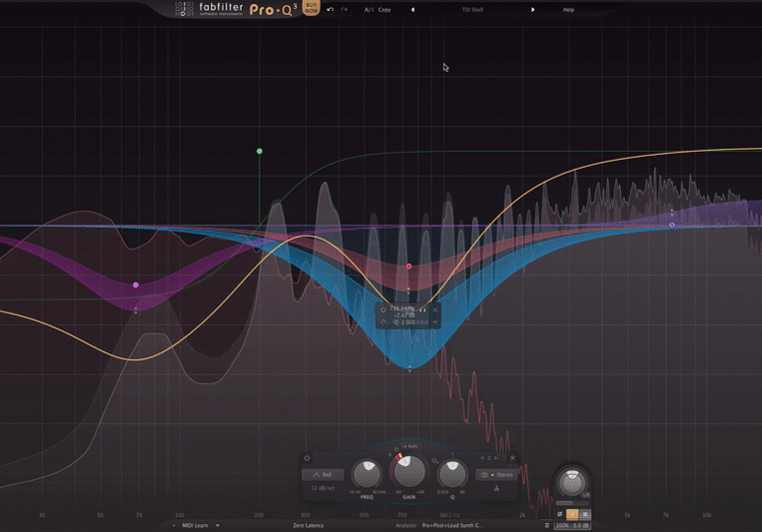Click the output gain knob
762x532 pixels.
(x=572, y=483)
